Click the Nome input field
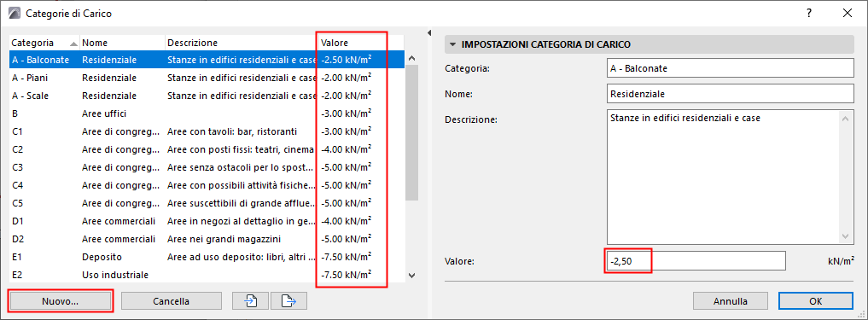Screen dimensions: 868x320 tap(730, 94)
